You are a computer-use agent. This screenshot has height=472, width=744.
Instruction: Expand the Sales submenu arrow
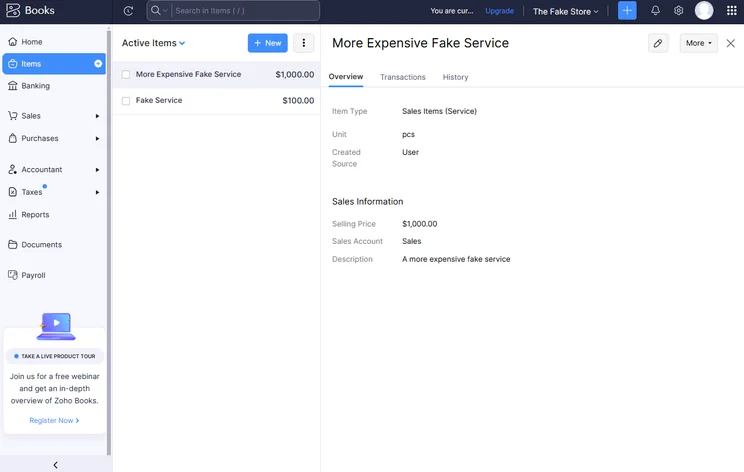pos(97,116)
